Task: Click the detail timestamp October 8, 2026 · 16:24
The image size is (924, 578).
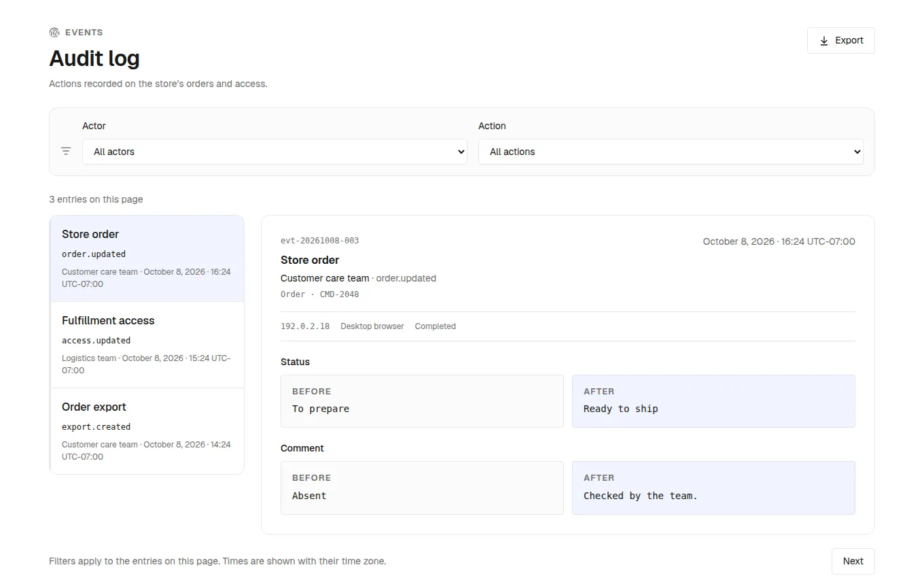Action: click(779, 241)
